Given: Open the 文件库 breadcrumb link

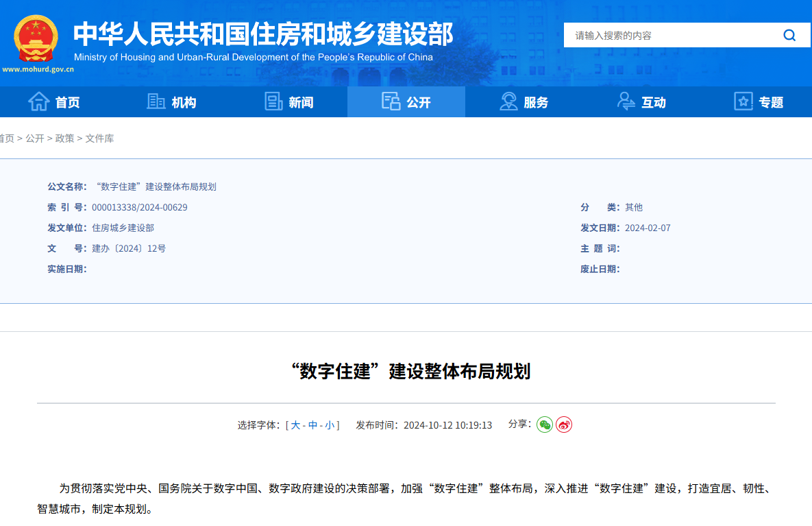Looking at the screenshot, I should [100, 138].
